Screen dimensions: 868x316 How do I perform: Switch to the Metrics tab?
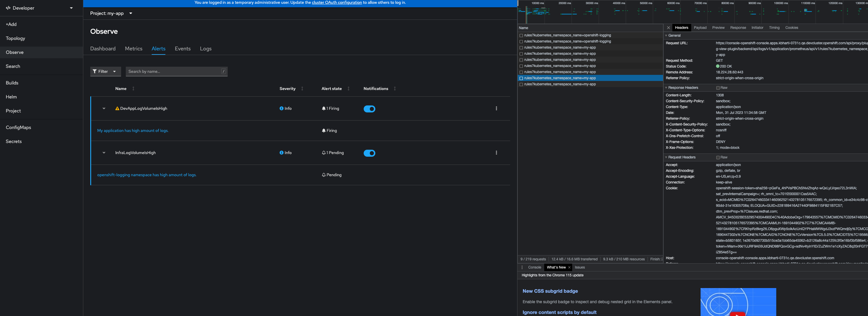(133, 49)
